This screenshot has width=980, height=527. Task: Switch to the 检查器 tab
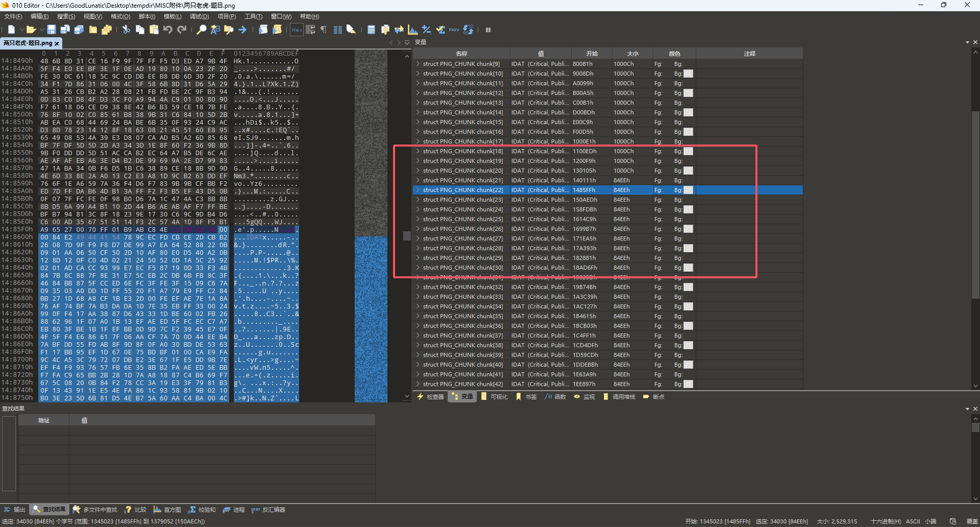tap(430, 397)
